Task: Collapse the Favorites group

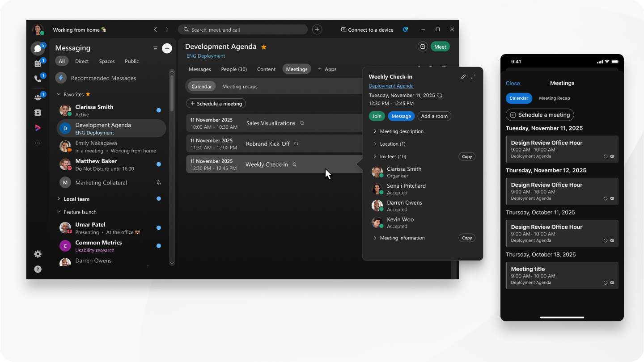Action: pos(59,94)
